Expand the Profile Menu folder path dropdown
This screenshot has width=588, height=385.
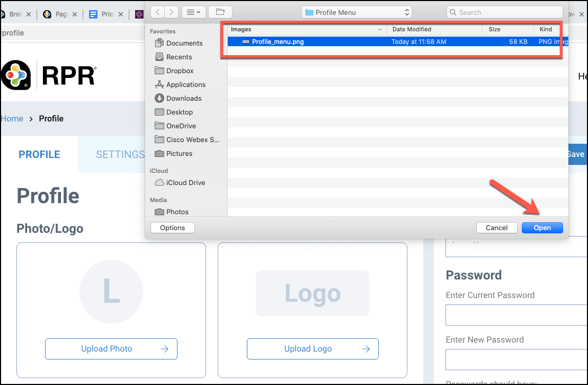point(357,12)
